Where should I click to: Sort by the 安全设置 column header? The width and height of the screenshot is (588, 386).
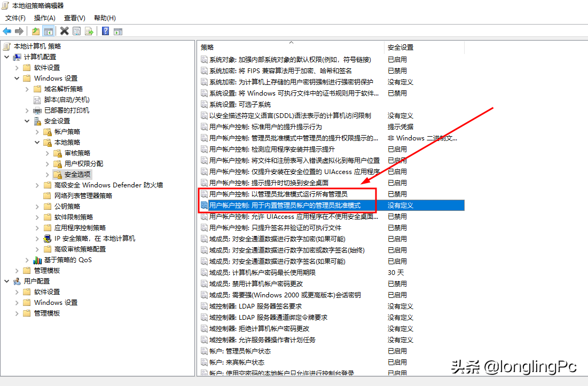point(424,47)
